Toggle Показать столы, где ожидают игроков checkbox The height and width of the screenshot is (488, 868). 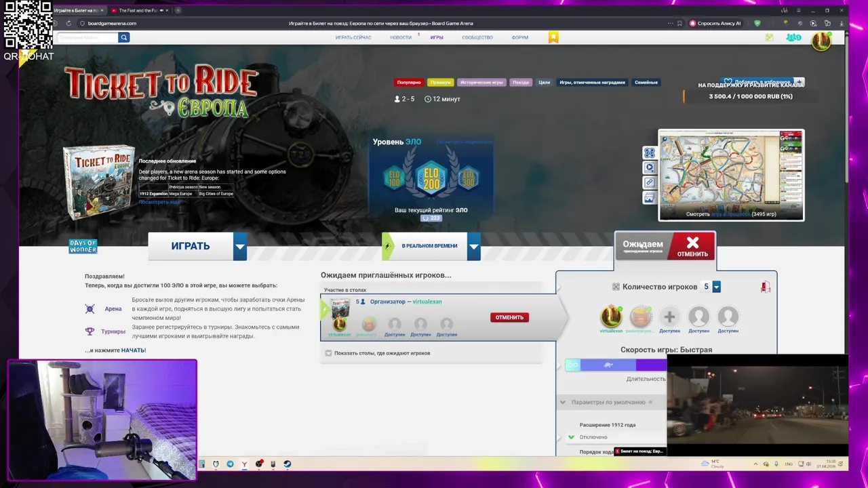click(329, 353)
